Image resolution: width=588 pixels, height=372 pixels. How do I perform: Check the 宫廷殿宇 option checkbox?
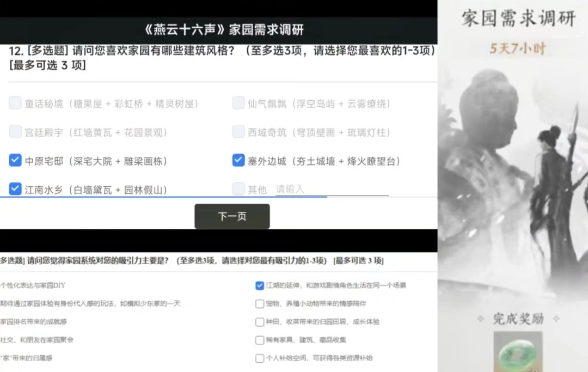click(x=15, y=132)
